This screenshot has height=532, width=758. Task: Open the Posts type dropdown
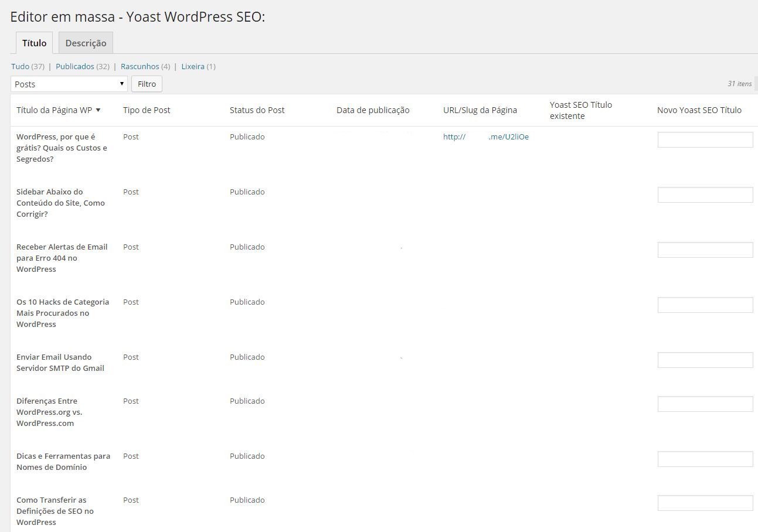tap(69, 84)
